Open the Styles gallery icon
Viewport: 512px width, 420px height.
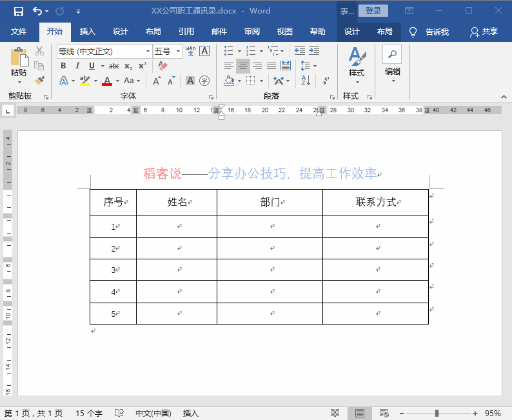point(357,56)
